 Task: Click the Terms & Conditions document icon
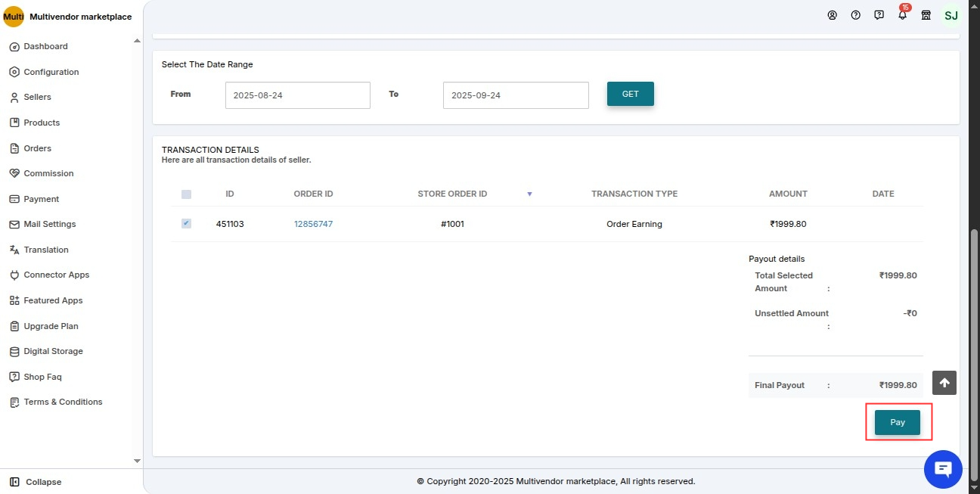[14, 402]
